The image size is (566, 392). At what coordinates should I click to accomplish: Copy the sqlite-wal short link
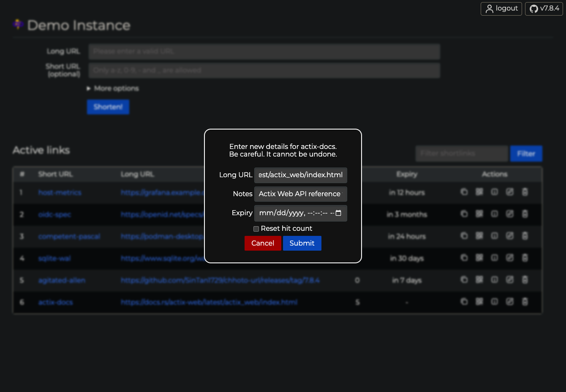[464, 258]
